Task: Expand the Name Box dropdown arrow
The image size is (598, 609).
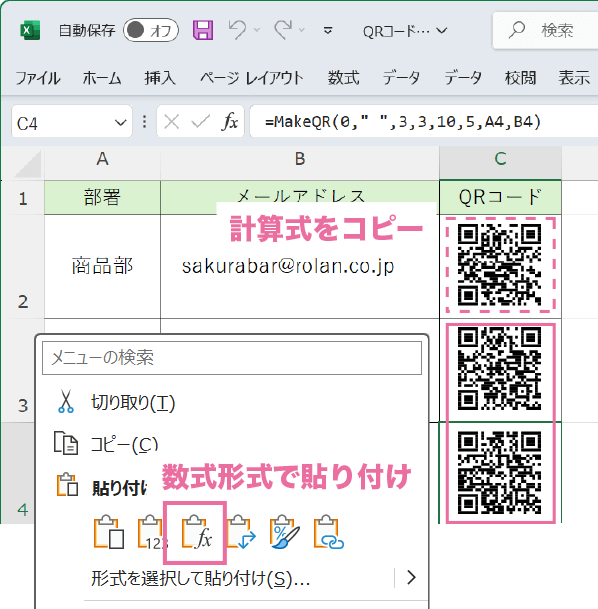Action: (x=121, y=123)
